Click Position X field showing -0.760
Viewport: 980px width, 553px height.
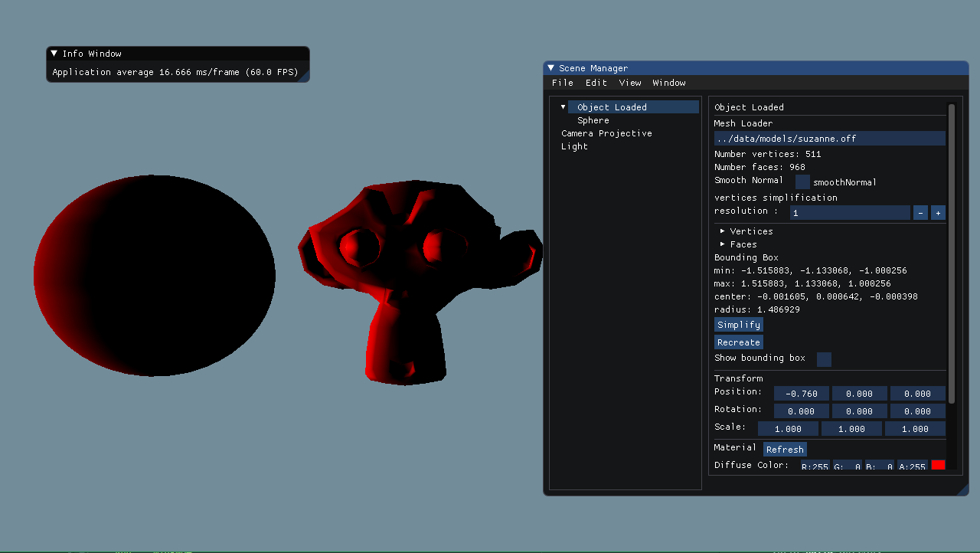pos(802,393)
